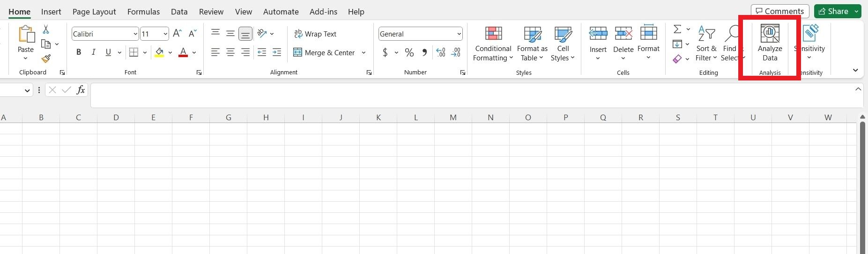
Task: Apply Percent Style number format
Action: [409, 52]
